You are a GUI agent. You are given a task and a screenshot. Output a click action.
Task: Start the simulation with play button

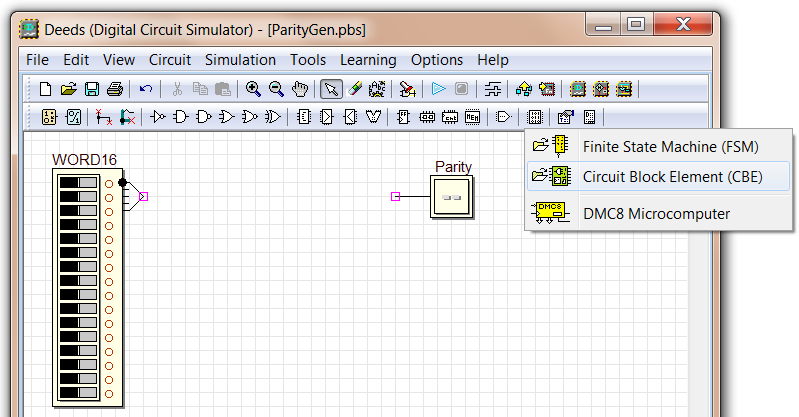(x=438, y=89)
